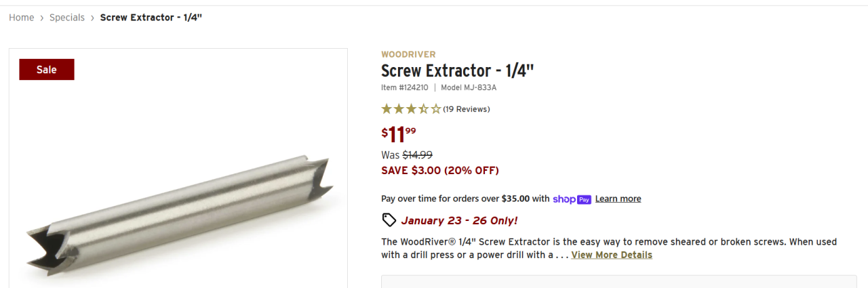Click the Shop Pay logo
Viewport: 868px width, 288px height.
tap(572, 199)
